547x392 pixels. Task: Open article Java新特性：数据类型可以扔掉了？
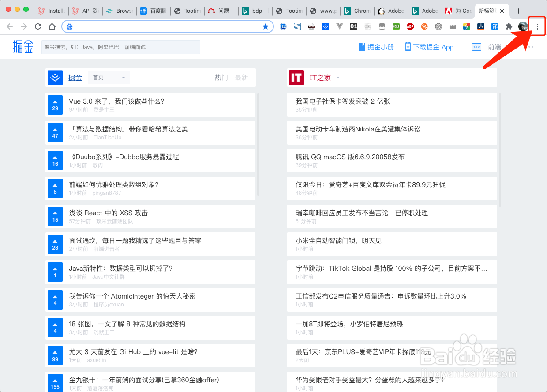coord(121,269)
